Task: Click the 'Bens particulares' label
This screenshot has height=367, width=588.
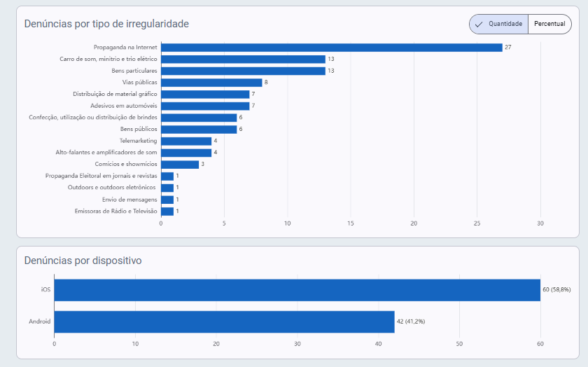Action: point(134,71)
